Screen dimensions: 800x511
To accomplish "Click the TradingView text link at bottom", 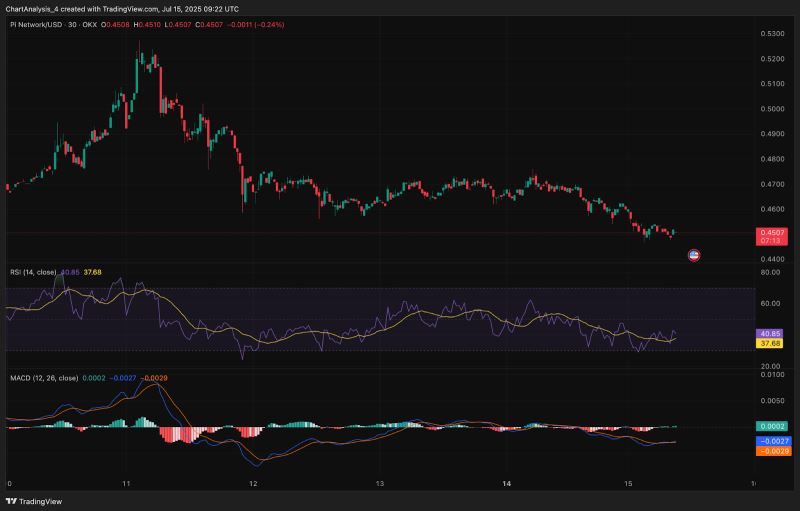I will [x=40, y=502].
